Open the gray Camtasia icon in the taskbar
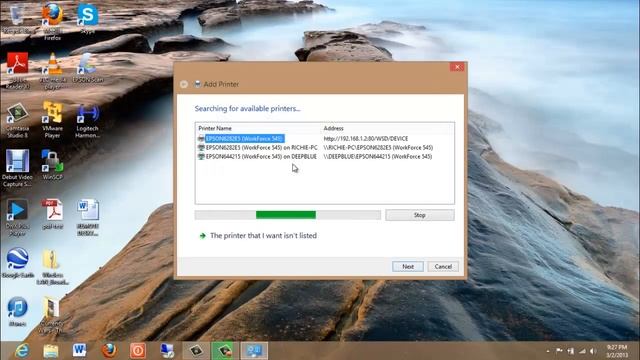The width and height of the screenshot is (640, 360). coord(196,351)
